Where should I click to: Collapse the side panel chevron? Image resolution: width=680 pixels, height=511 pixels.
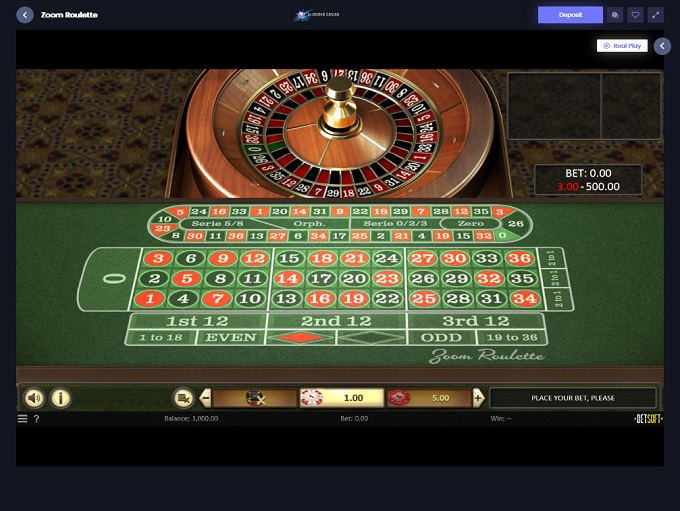[662, 46]
